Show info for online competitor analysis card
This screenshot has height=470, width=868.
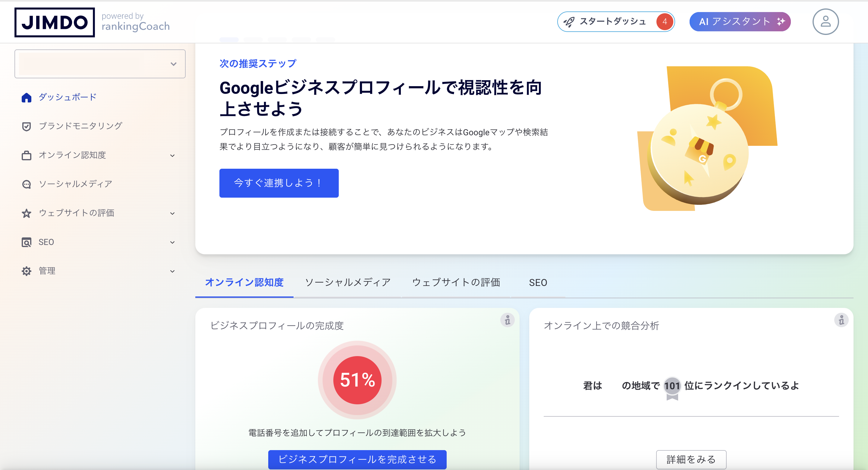841,320
